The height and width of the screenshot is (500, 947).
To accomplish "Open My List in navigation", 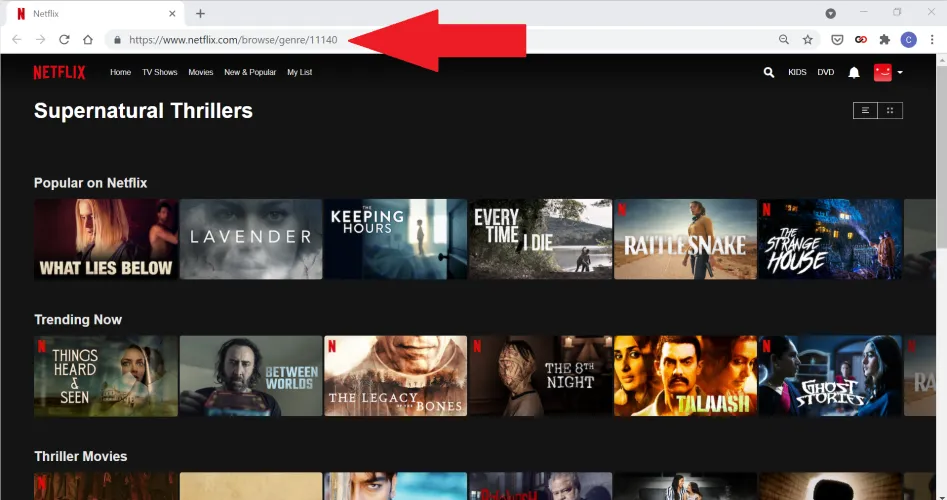I will click(x=300, y=73).
